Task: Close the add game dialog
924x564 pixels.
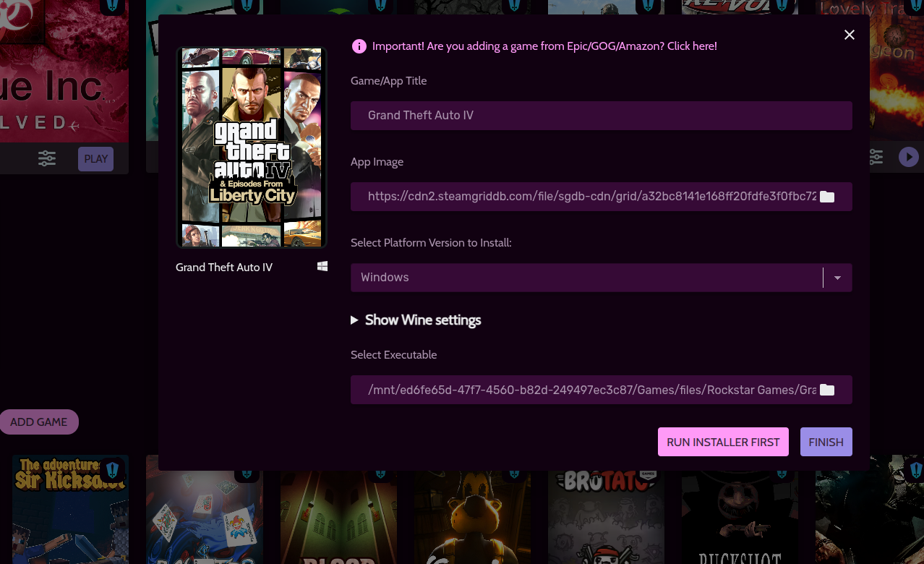Action: [x=850, y=35]
